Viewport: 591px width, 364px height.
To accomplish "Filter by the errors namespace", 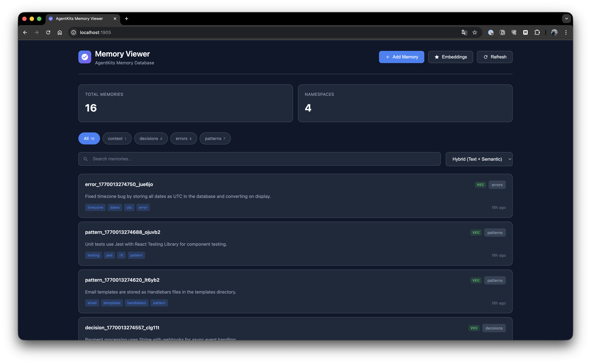I will (184, 138).
